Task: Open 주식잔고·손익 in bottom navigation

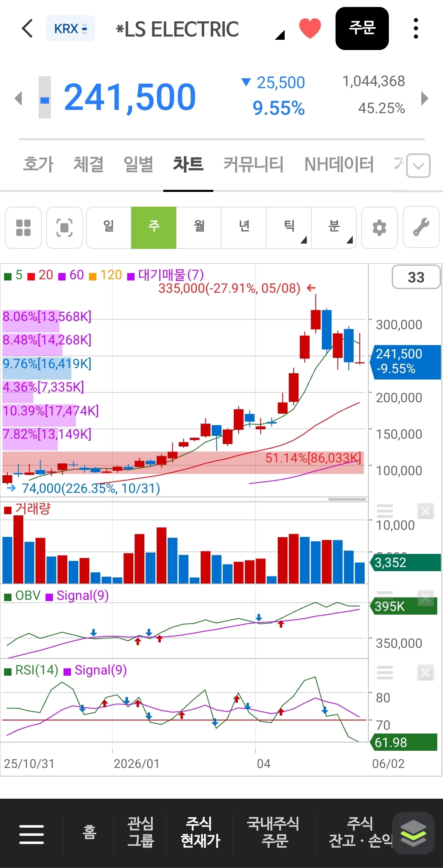Action: tap(360, 832)
